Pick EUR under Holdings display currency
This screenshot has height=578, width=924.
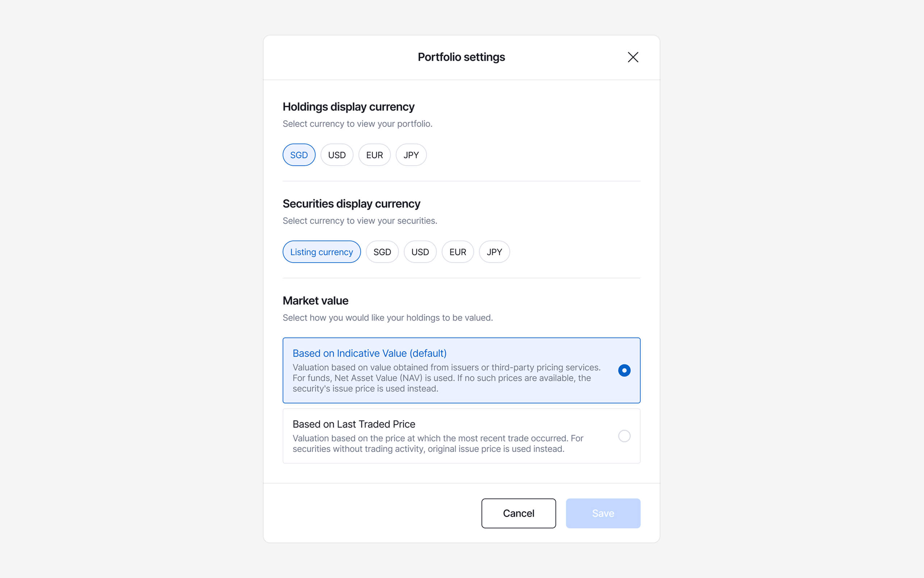(x=374, y=155)
